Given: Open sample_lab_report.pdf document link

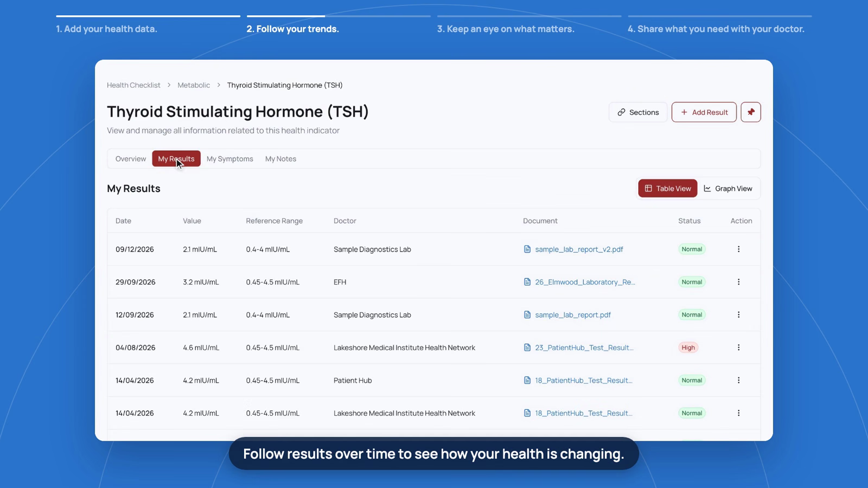Looking at the screenshot, I should 573,315.
